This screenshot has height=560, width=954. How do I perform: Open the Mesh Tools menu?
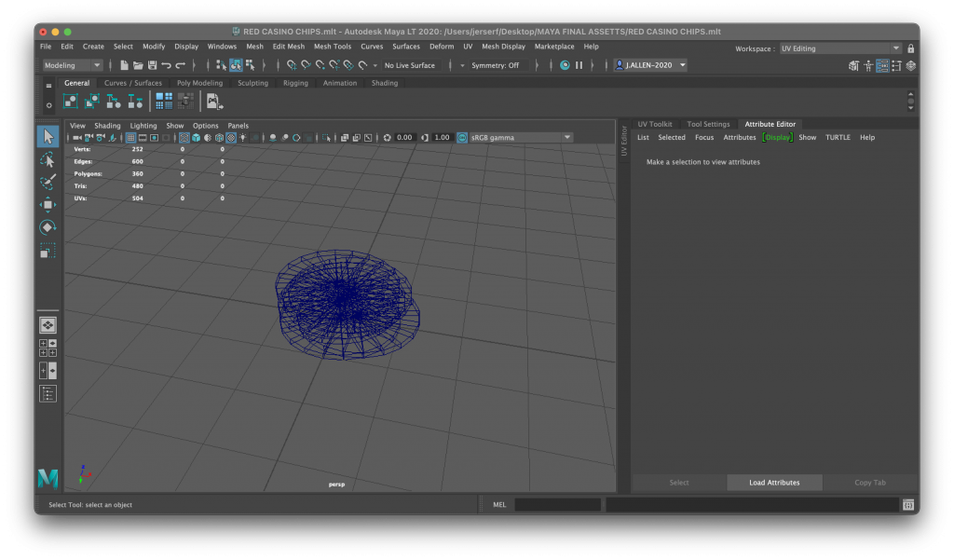tap(333, 47)
